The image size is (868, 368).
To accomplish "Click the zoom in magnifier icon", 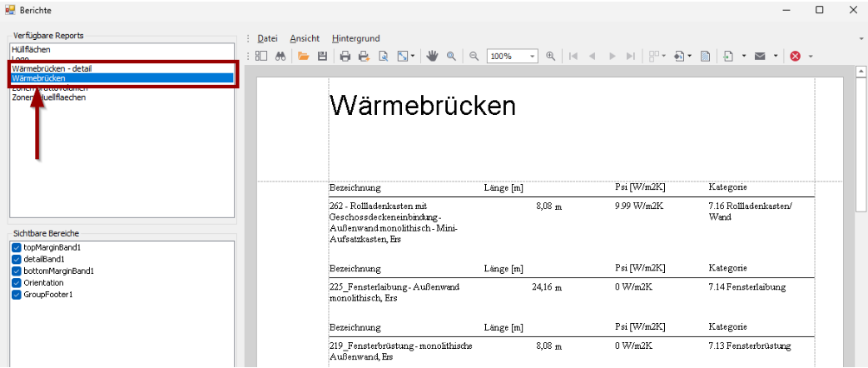I will pyautogui.click(x=550, y=56).
